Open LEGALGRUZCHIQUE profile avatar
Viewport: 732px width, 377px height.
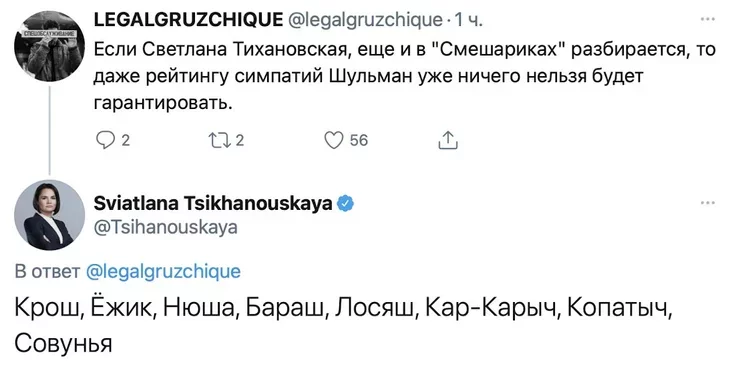[49, 47]
